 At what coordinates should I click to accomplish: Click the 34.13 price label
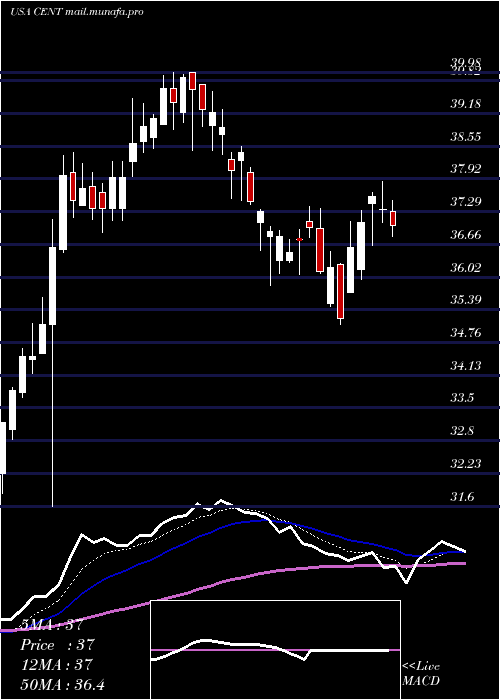click(465, 366)
